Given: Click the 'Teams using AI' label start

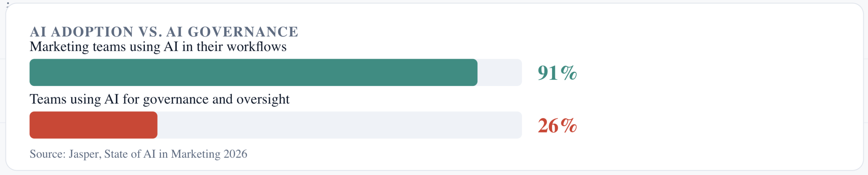Looking at the screenshot, I should 74,99.
